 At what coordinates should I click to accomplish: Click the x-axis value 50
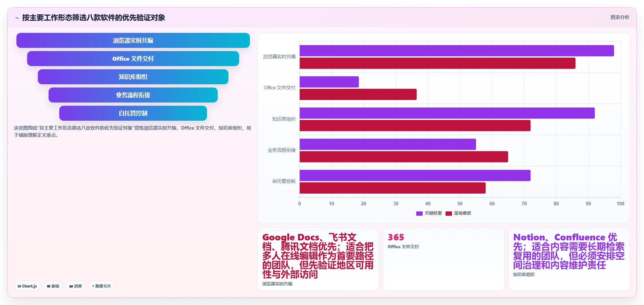460,204
